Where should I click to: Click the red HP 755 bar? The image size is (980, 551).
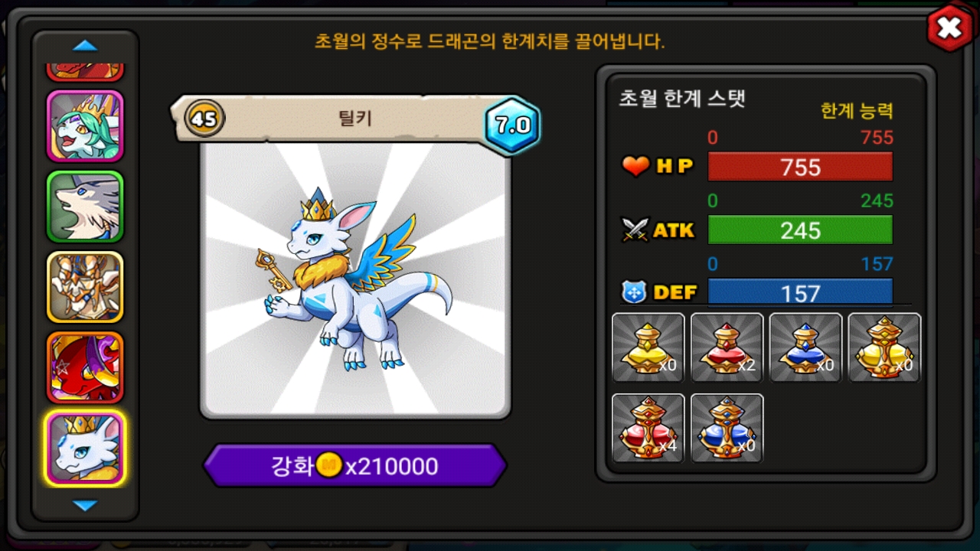(x=800, y=167)
